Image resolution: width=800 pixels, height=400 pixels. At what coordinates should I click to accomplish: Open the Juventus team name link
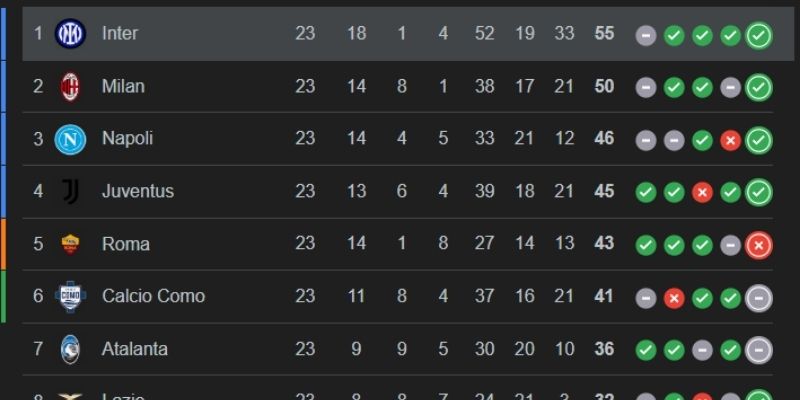tap(138, 191)
